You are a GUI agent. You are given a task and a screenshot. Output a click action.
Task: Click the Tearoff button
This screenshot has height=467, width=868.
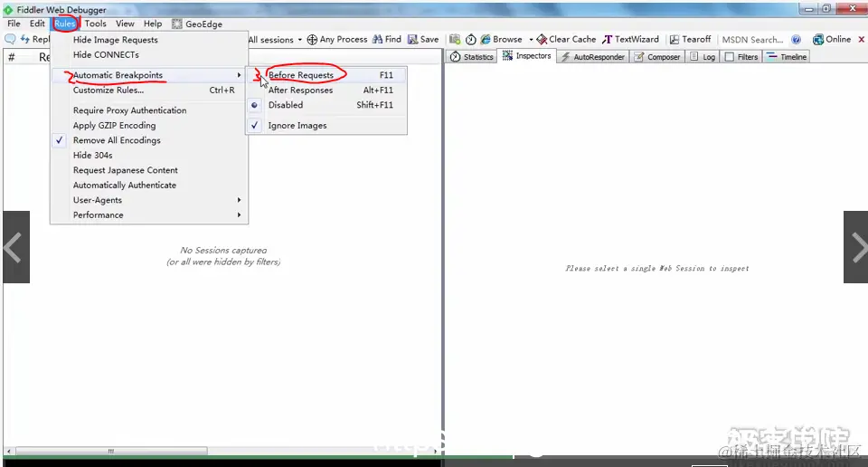click(x=690, y=39)
